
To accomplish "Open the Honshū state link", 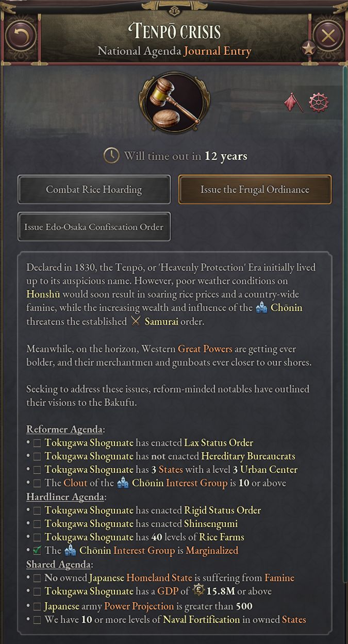I will [43, 294].
